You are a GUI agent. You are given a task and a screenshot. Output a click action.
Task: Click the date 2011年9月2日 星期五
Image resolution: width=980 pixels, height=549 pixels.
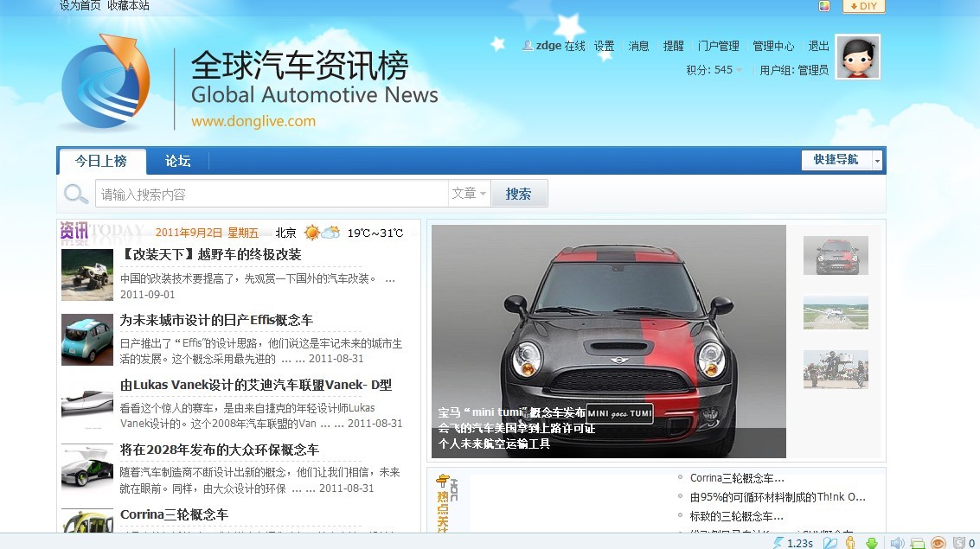[x=207, y=233]
